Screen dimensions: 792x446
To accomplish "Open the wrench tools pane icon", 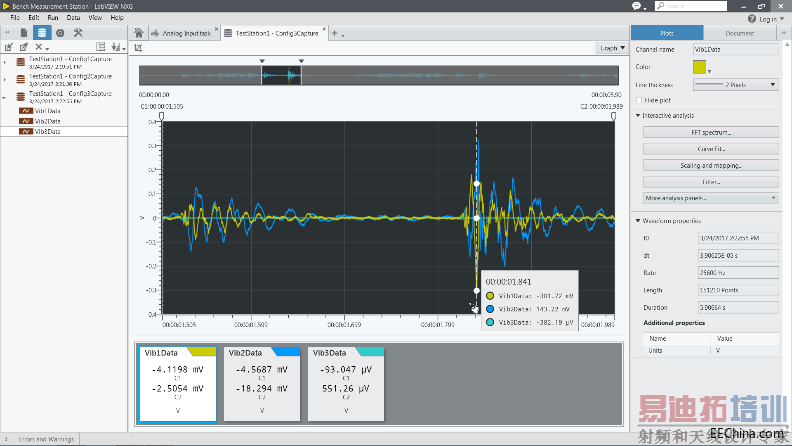I will [x=78, y=33].
